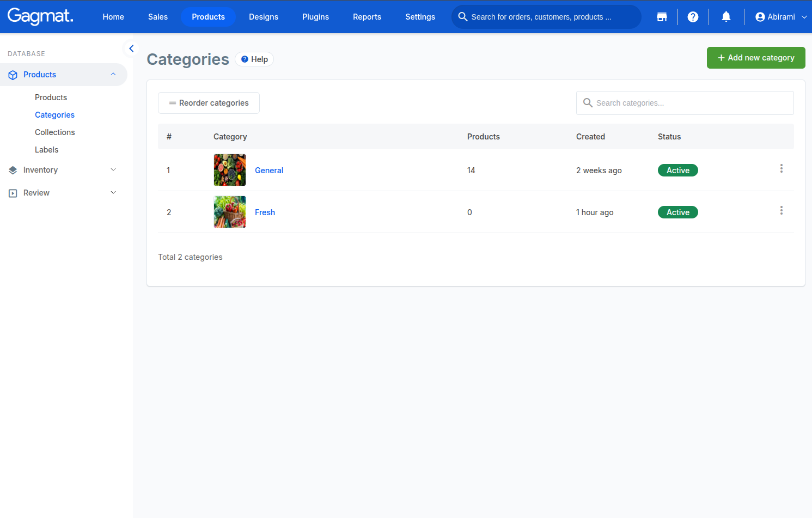Select Products sub-item in sidebar
The image size is (812, 518).
51,97
